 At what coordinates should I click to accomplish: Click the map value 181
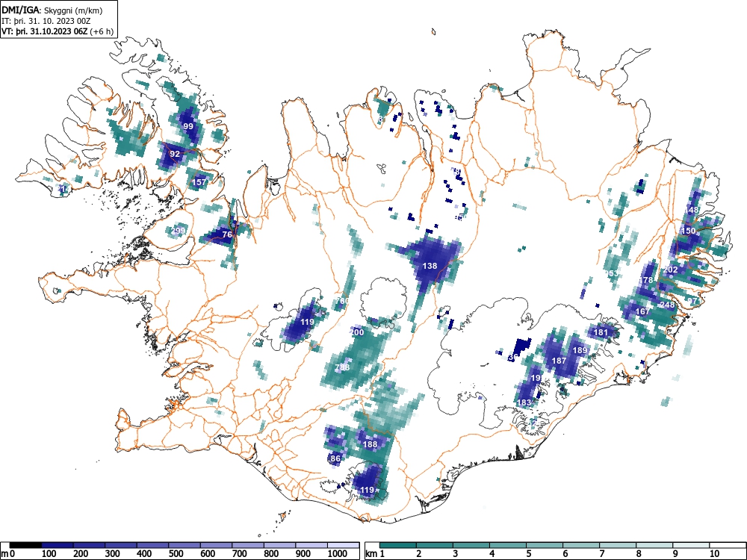[x=601, y=332]
